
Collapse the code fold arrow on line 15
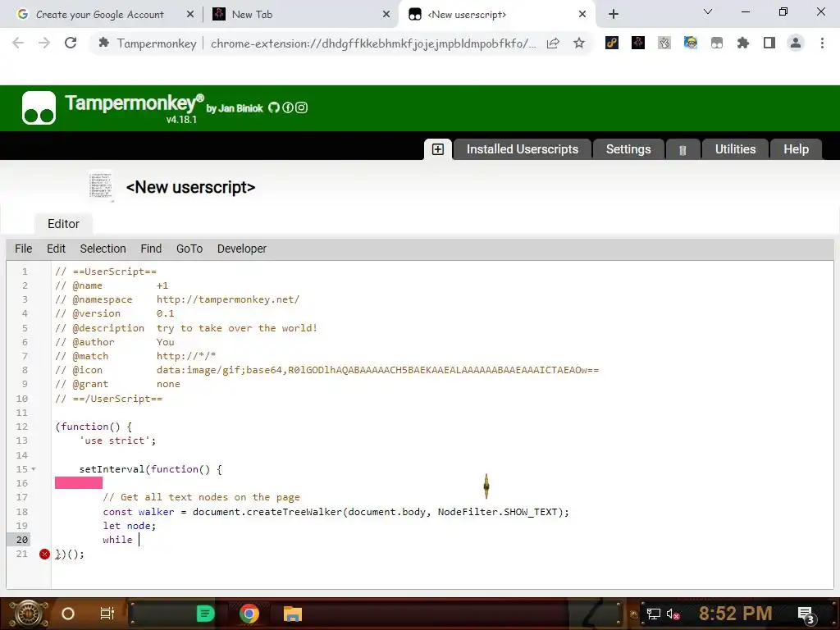(x=33, y=469)
